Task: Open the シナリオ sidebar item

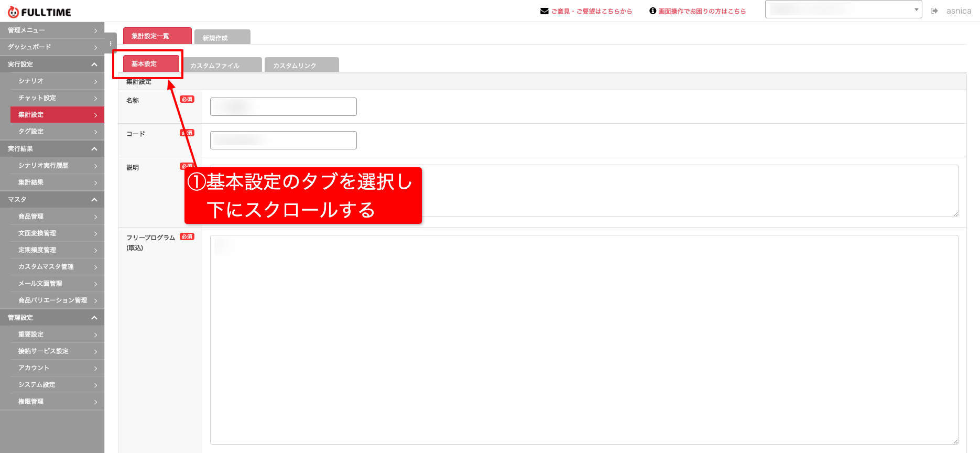Action: click(58, 81)
